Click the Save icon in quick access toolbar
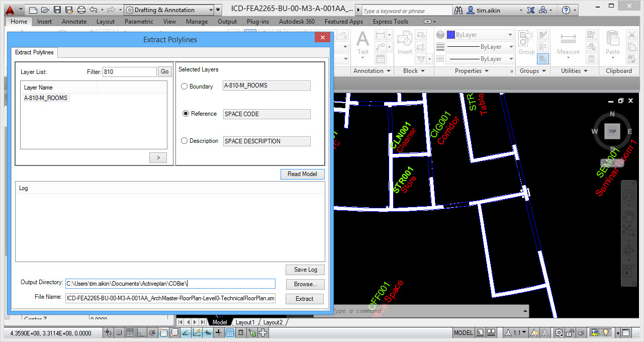The image size is (644, 342). [x=57, y=10]
